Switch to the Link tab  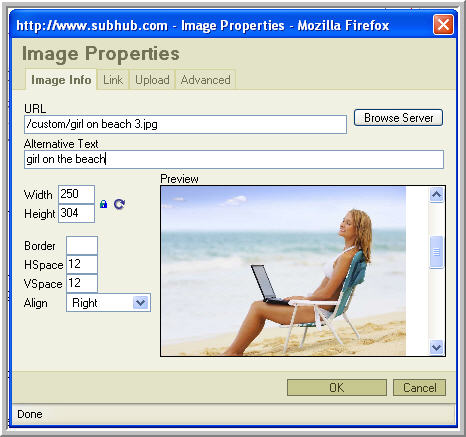pos(113,80)
